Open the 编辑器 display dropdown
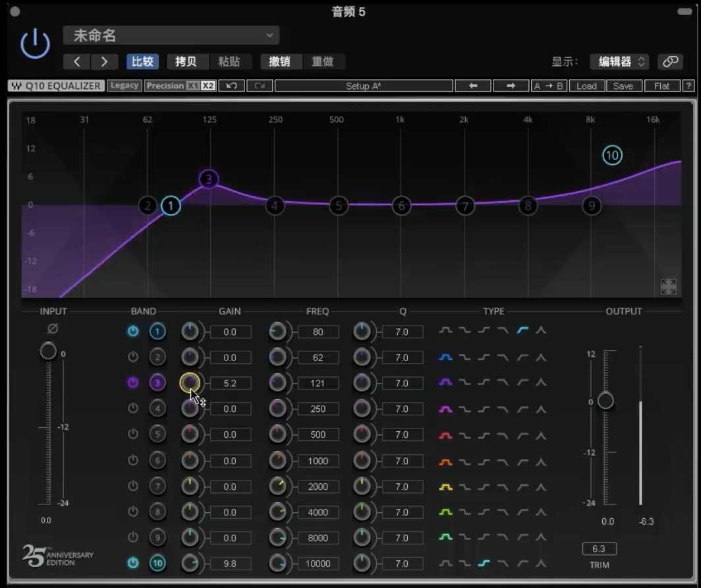This screenshot has width=701, height=588. [x=619, y=61]
